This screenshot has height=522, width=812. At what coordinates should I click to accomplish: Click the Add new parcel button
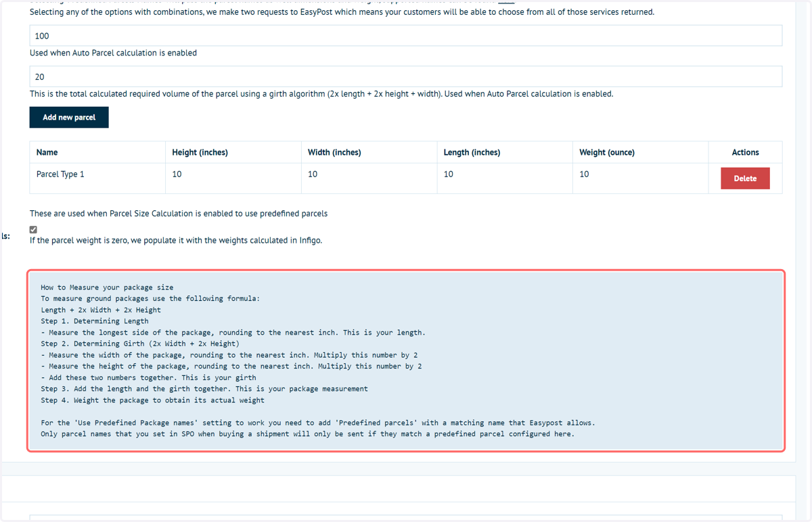click(69, 117)
